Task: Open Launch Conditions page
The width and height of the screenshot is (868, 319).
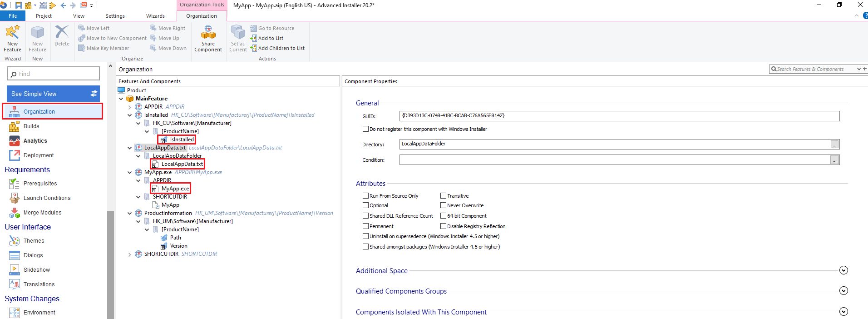Action: [x=47, y=198]
